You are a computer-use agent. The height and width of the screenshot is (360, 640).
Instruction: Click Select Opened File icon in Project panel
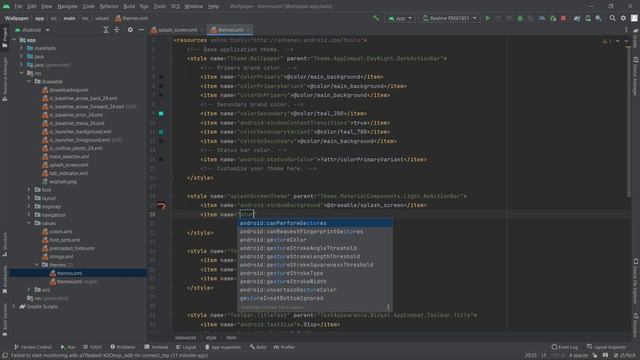tap(106, 30)
